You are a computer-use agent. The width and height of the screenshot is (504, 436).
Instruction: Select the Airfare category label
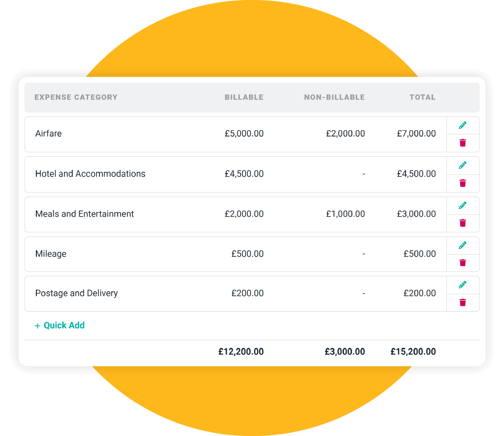(49, 134)
